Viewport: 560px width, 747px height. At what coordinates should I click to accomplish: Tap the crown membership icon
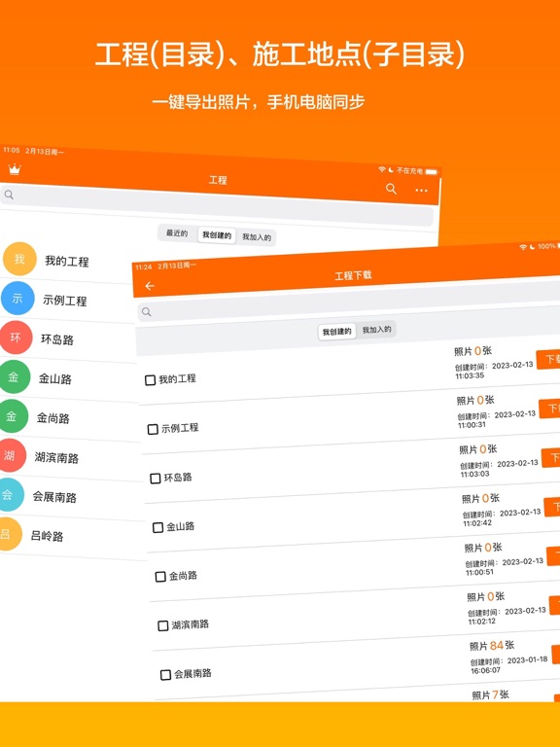tap(15, 169)
